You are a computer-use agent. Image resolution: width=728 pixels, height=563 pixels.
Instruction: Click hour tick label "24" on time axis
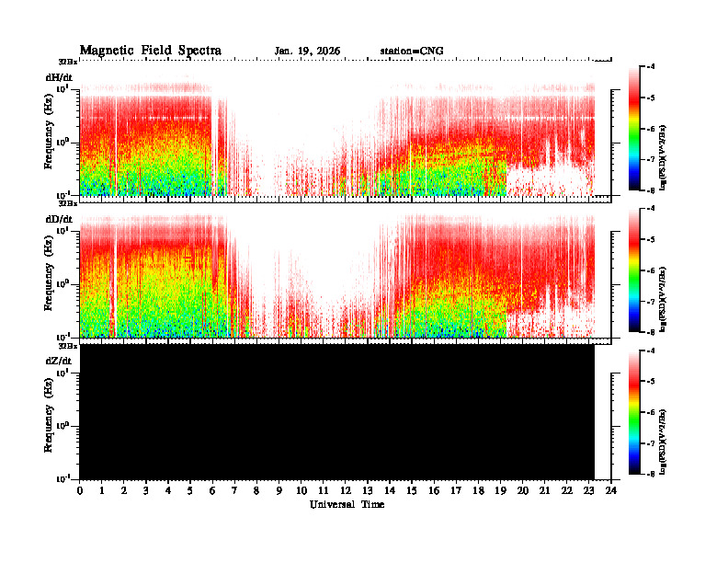point(611,490)
